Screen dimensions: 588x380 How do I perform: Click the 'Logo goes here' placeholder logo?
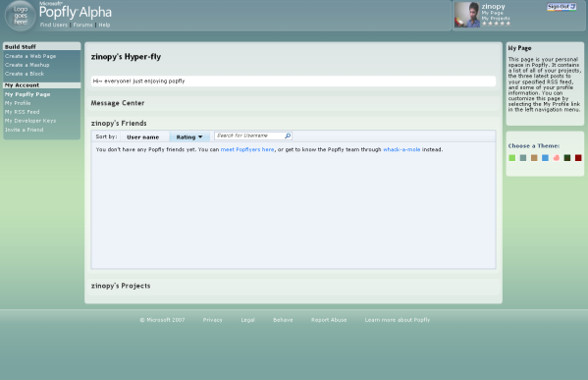(x=20, y=16)
